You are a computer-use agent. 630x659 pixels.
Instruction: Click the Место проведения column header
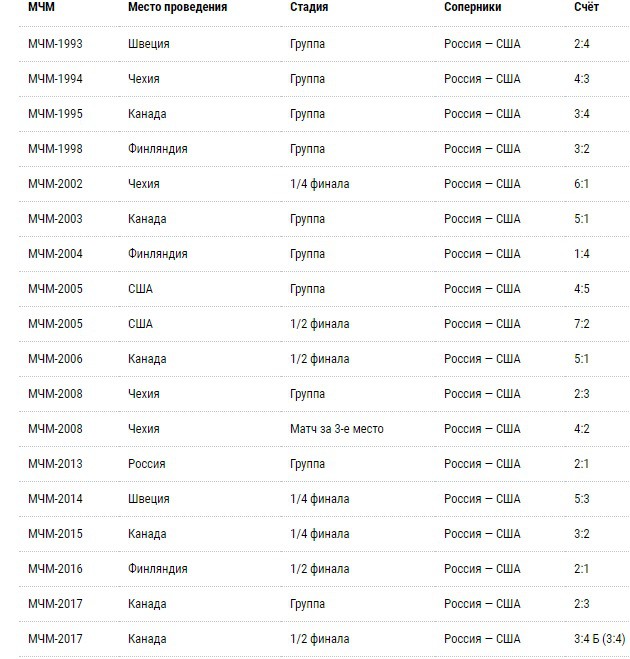(177, 8)
